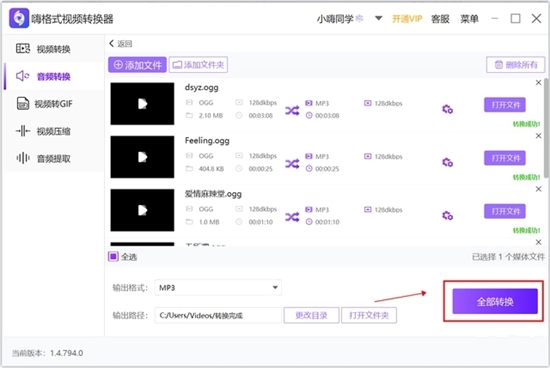The image size is (550, 368).
Task: Remove Feeling.ogg with its X icon
Action: tap(538, 136)
